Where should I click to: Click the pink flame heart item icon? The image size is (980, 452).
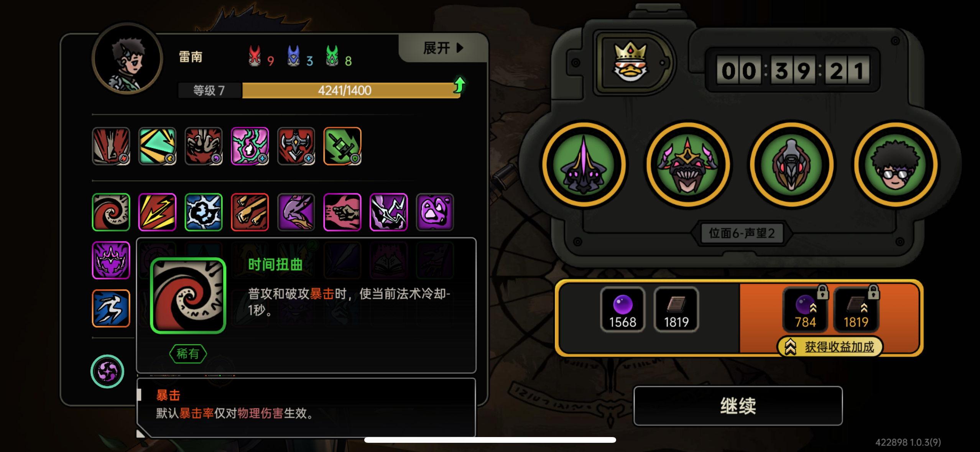click(x=250, y=146)
